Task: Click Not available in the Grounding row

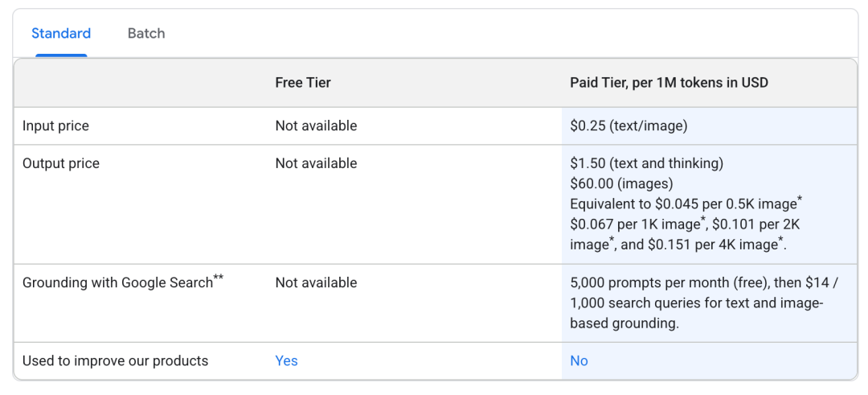Action: point(316,283)
